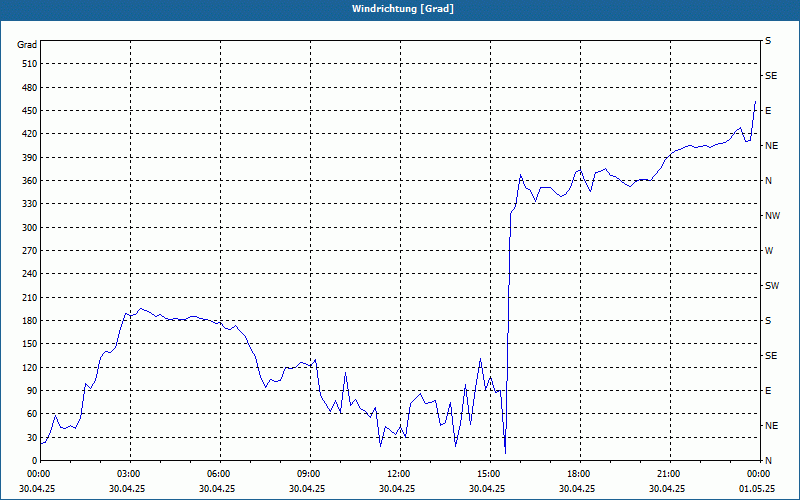Click the 30.04.25 date beneath 06:00
Screen dimensions: 800x500
(x=218, y=488)
